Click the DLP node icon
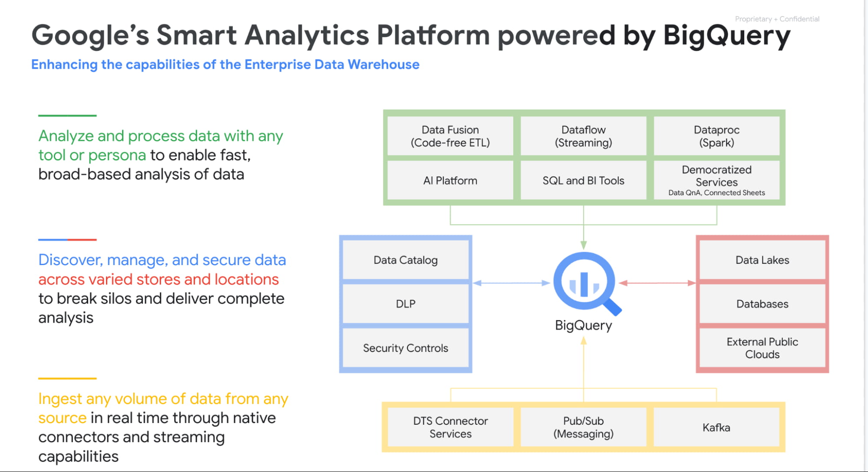The height and width of the screenshot is (472, 868). [x=402, y=303]
